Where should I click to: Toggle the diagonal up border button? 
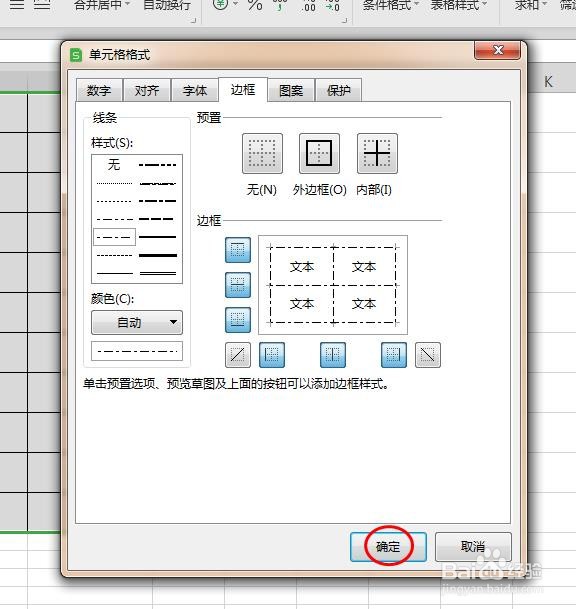238,355
